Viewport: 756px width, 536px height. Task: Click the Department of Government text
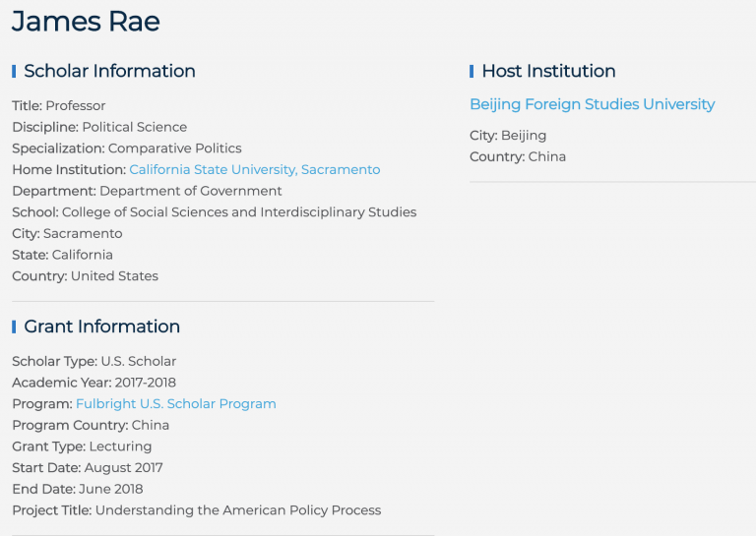pyautogui.click(x=190, y=191)
